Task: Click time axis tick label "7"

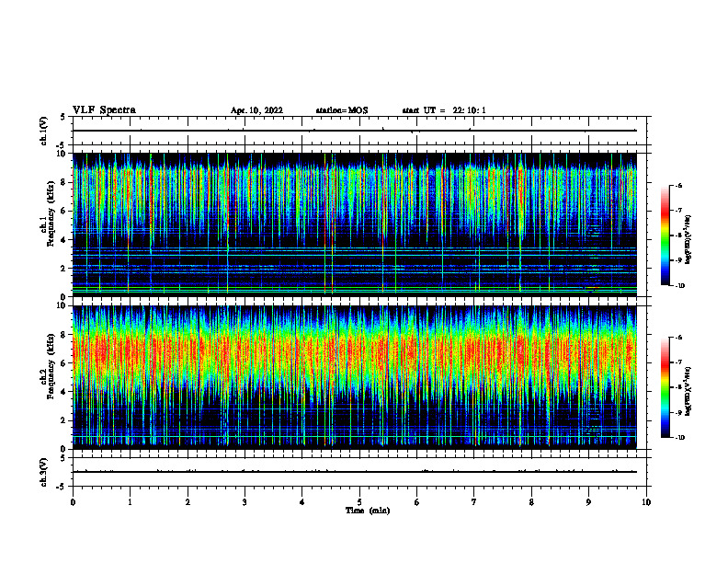Action: 474,502
